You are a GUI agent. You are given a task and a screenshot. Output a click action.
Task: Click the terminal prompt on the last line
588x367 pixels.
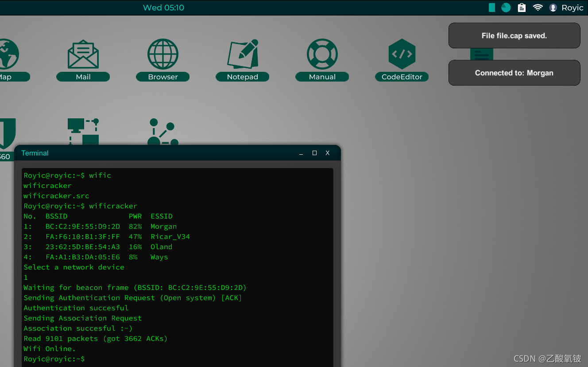coord(54,359)
